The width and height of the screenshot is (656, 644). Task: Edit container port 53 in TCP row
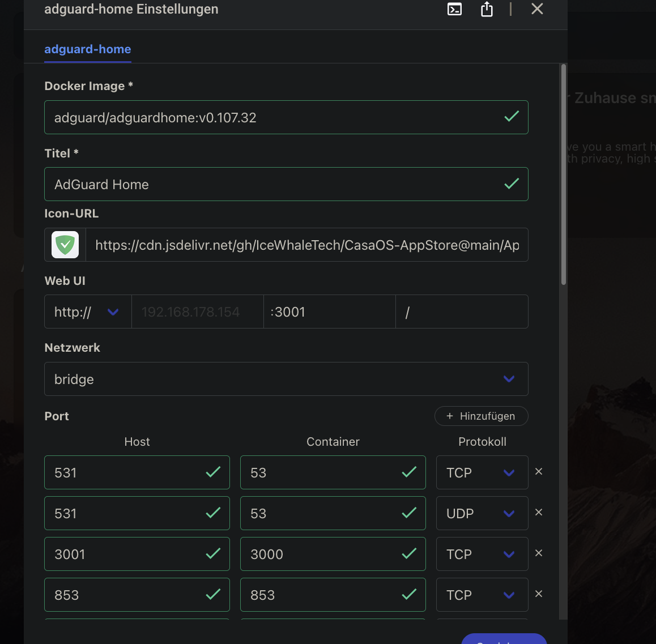tap(333, 472)
